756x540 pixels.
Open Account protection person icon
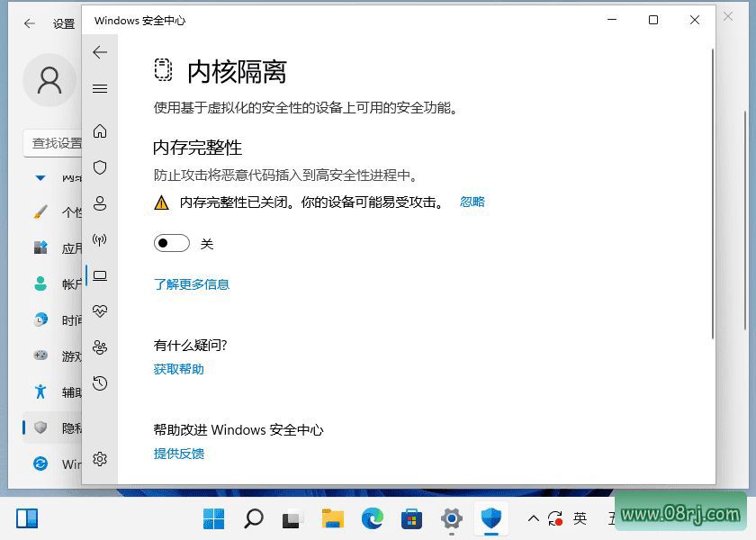tap(100, 203)
